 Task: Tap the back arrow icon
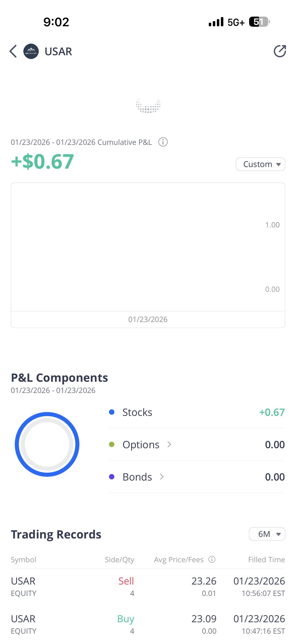(13, 51)
